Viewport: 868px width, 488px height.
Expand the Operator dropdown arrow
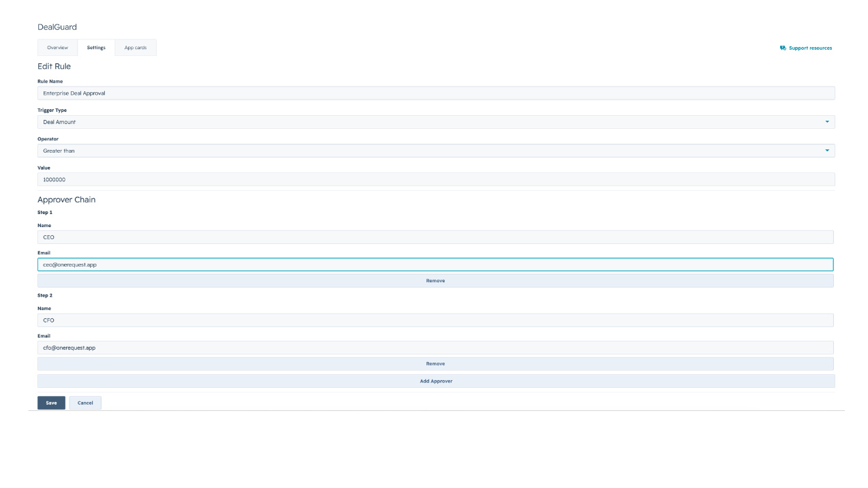click(827, 151)
